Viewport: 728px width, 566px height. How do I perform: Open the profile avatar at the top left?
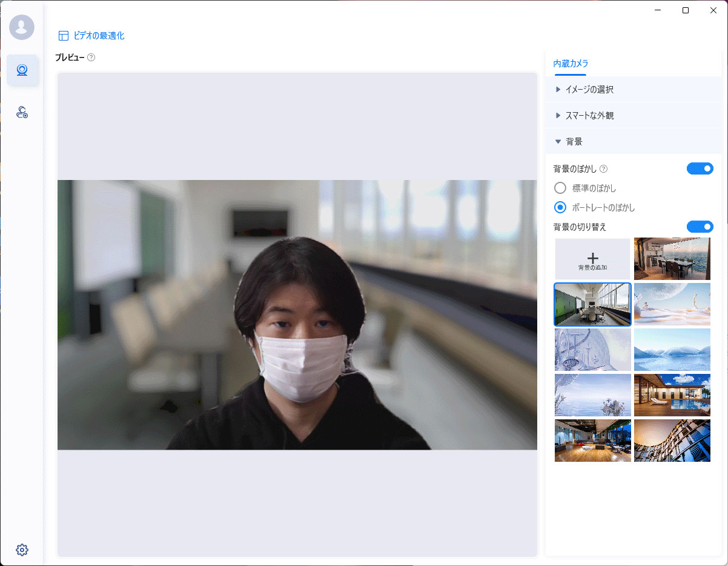click(x=22, y=27)
